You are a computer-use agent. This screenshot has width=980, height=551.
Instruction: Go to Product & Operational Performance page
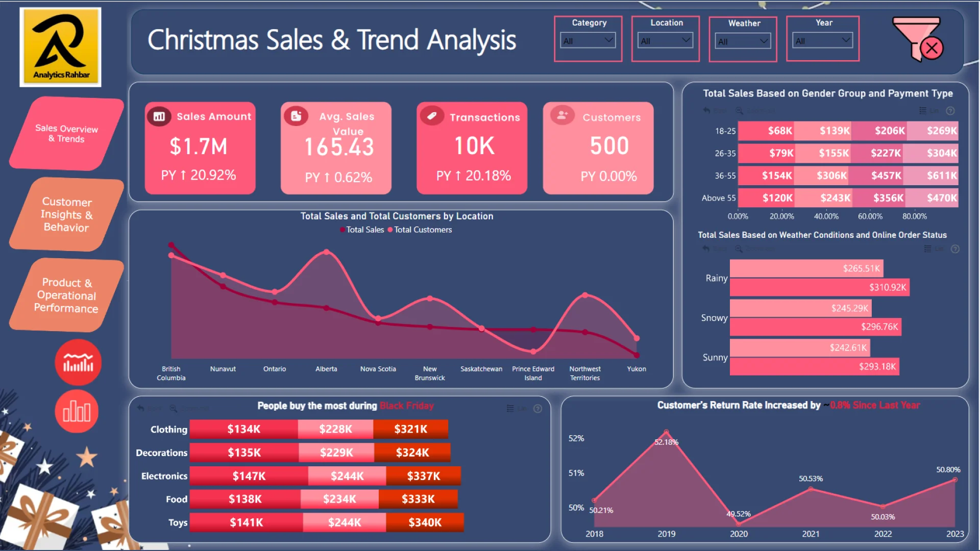pyautogui.click(x=66, y=295)
